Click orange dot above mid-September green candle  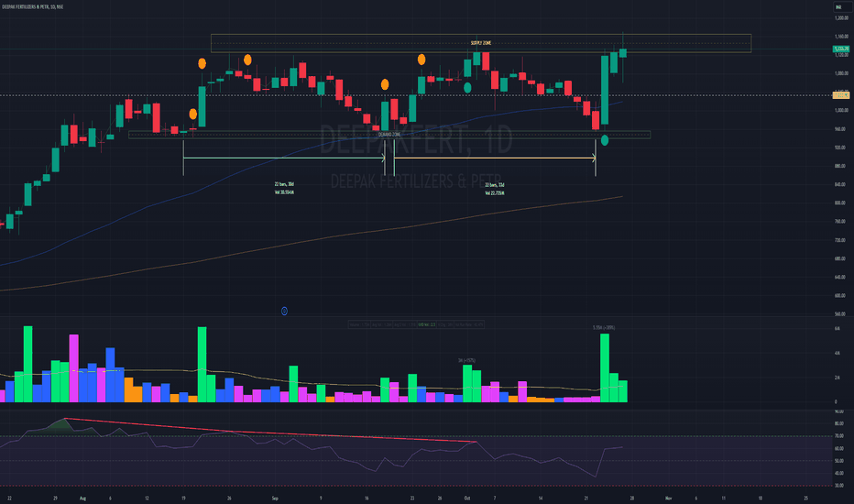(385, 84)
